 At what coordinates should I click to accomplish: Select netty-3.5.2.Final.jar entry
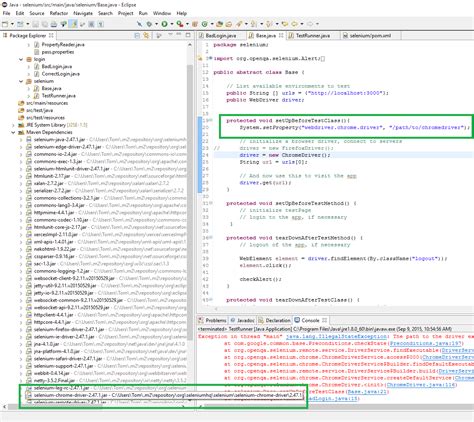54,380
